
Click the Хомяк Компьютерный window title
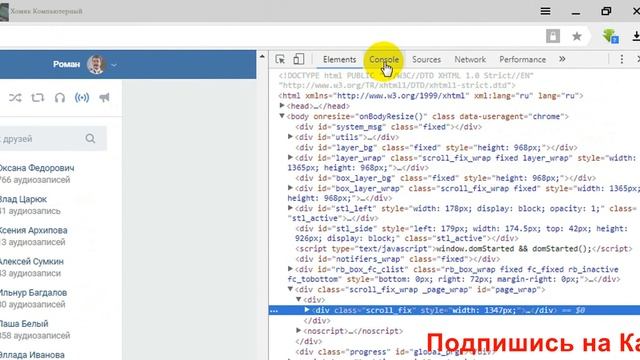[46, 11]
